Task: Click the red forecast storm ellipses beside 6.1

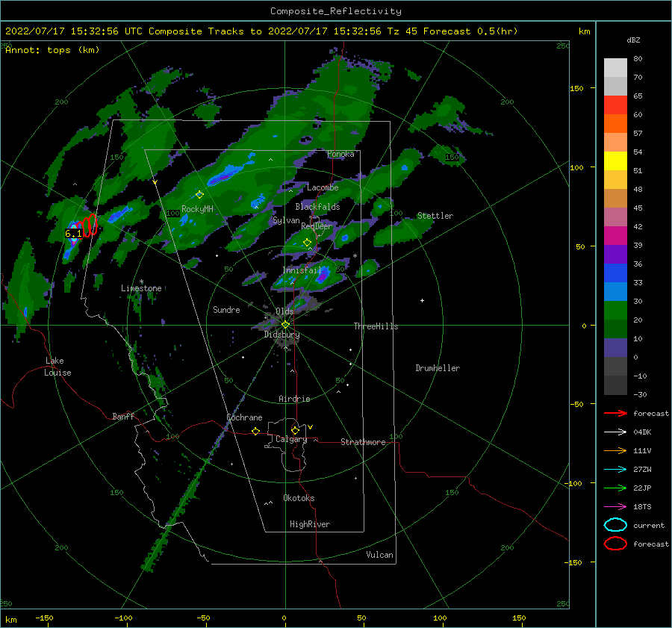Action: 88,226
